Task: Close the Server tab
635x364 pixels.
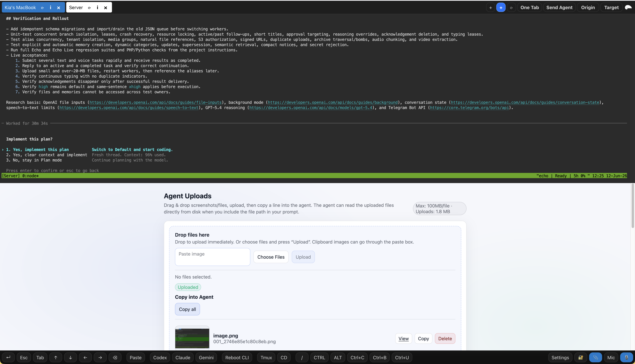Action: pyautogui.click(x=106, y=8)
